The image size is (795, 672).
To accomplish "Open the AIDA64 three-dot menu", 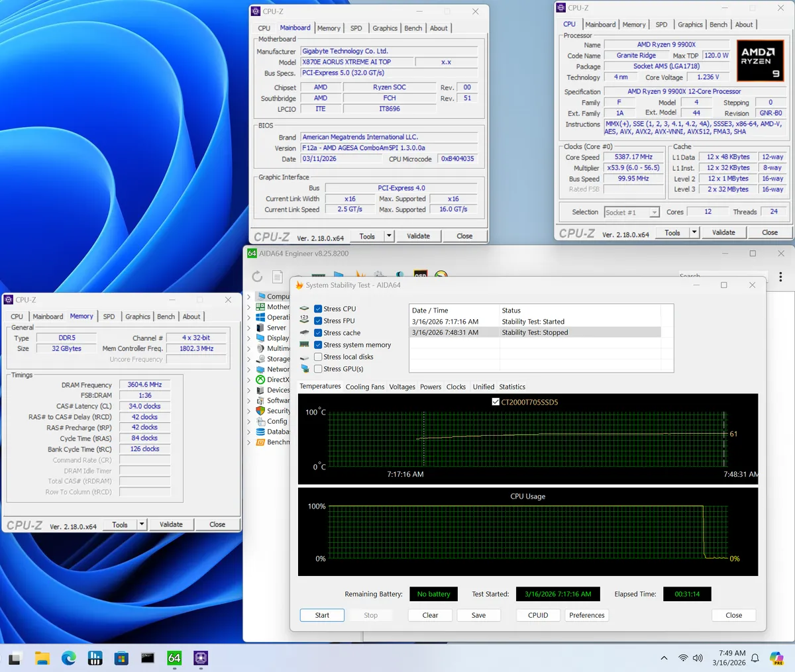I will click(x=780, y=277).
